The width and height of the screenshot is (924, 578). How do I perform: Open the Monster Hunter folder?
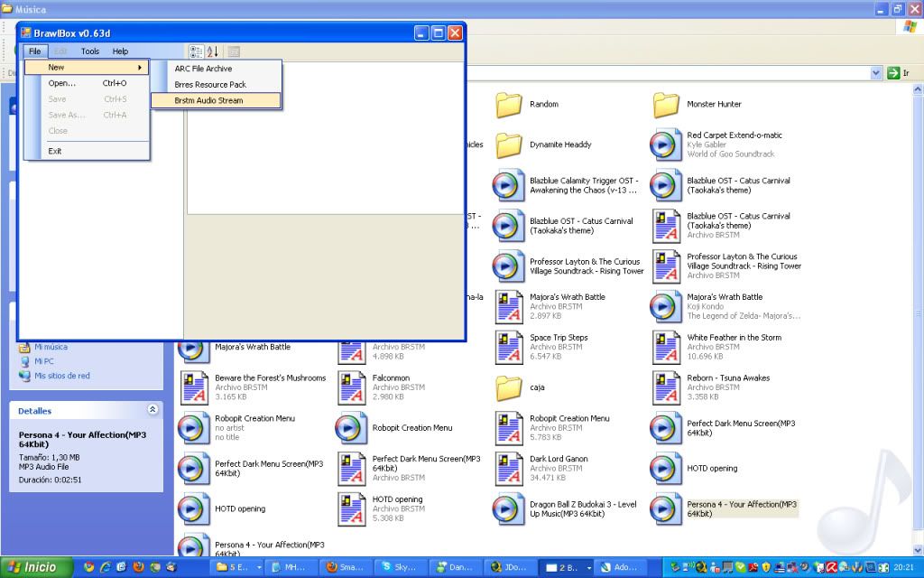point(667,105)
